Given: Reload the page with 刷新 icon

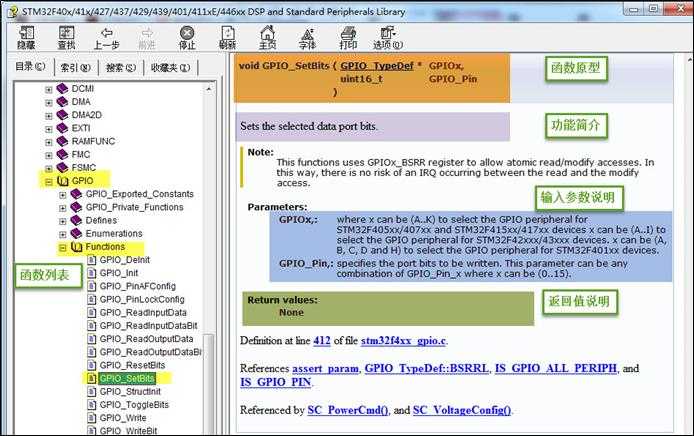Looking at the screenshot, I should point(227,37).
